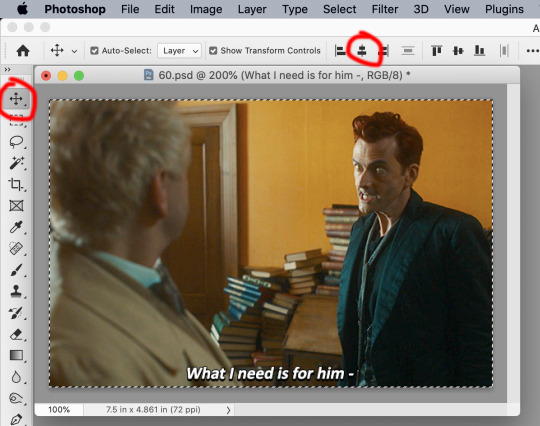540x426 pixels.
Task: Open the Plugins menu
Action: 504,9
